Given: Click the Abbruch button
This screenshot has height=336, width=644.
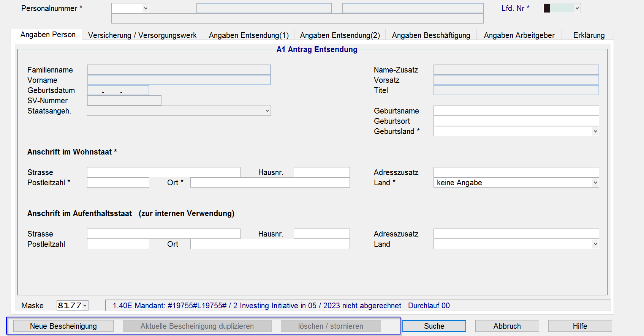Looking at the screenshot, I should point(507,326).
